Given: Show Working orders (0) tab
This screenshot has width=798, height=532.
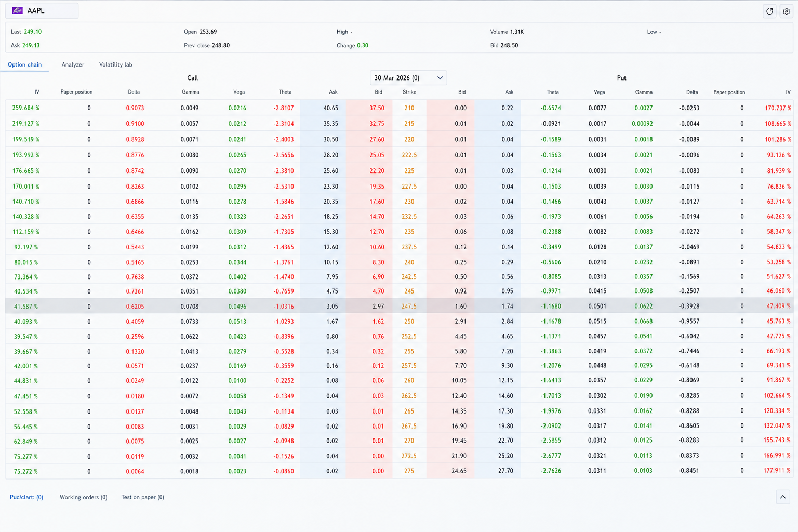Looking at the screenshot, I should (x=84, y=497).
